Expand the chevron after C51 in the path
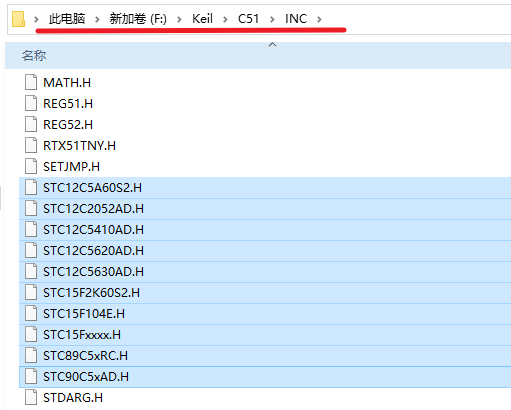The image size is (511, 410). [x=272, y=19]
